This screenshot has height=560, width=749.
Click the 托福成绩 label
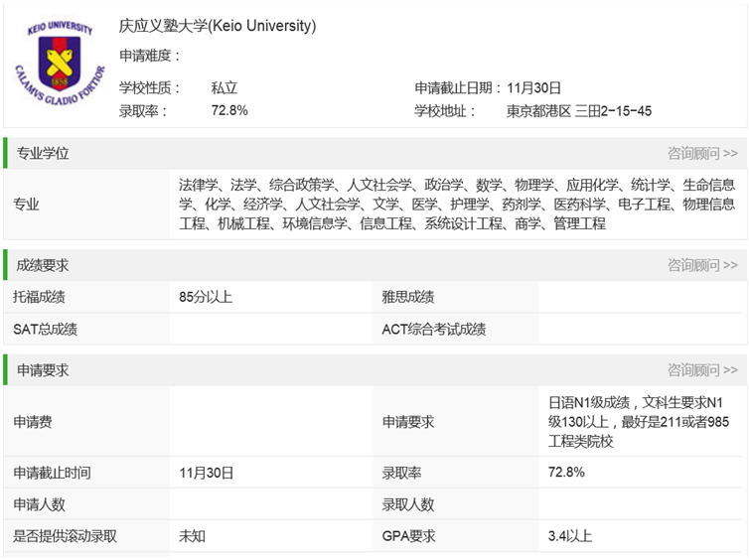(x=39, y=297)
